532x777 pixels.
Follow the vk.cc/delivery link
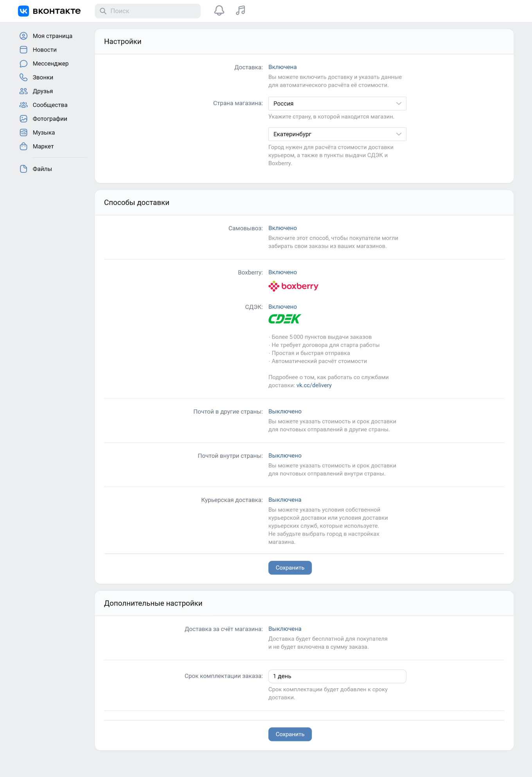(x=314, y=385)
